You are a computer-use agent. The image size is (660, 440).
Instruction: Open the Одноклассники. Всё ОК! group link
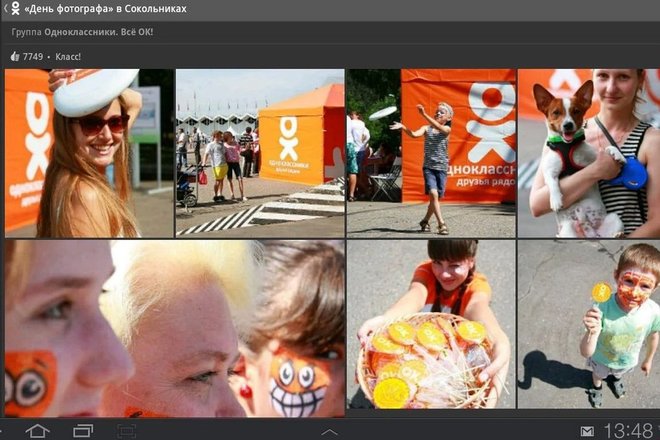[98, 32]
